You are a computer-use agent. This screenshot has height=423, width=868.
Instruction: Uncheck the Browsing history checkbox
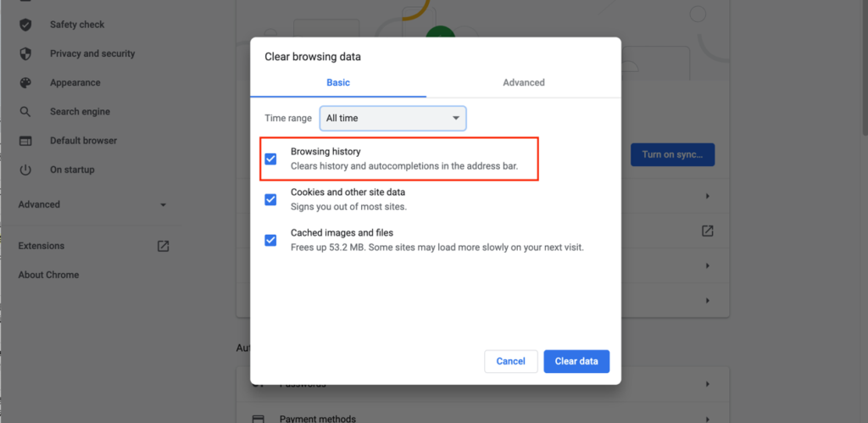(270, 159)
